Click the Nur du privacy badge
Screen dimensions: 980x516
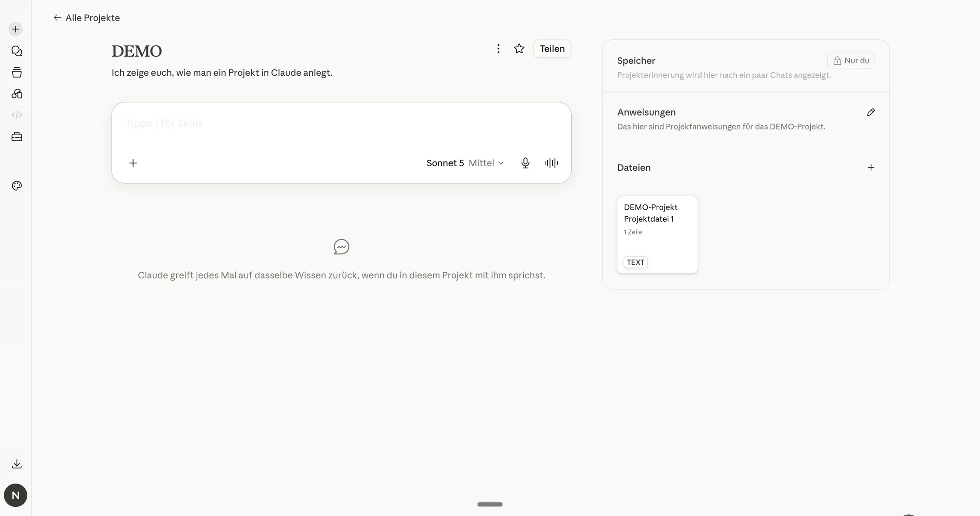pyautogui.click(x=851, y=60)
